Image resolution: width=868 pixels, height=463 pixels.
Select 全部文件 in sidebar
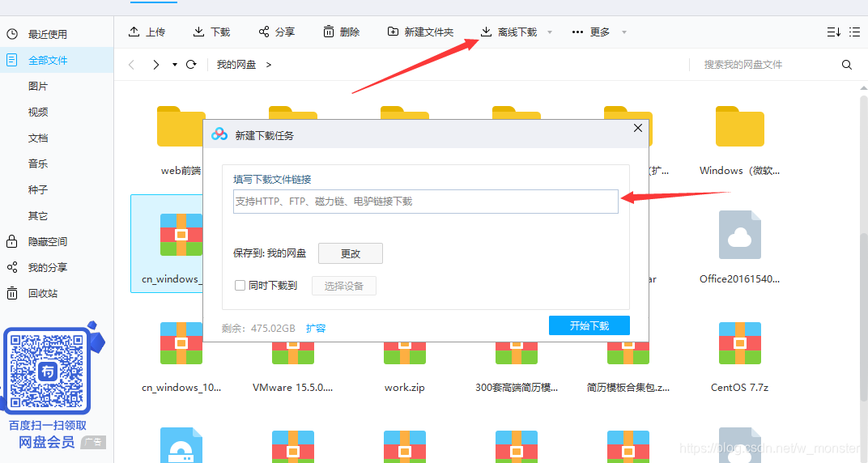pyautogui.click(x=57, y=60)
